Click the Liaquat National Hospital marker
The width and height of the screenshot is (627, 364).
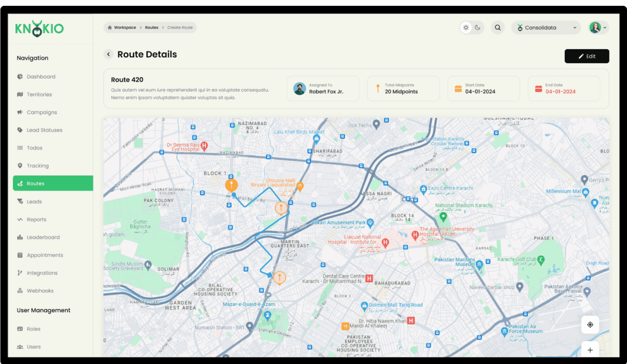385,243
